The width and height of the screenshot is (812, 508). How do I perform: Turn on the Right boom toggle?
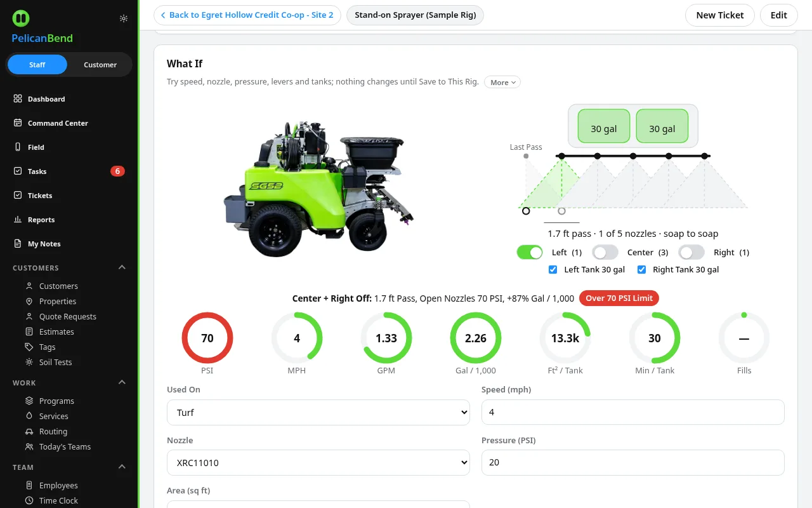[x=691, y=252]
